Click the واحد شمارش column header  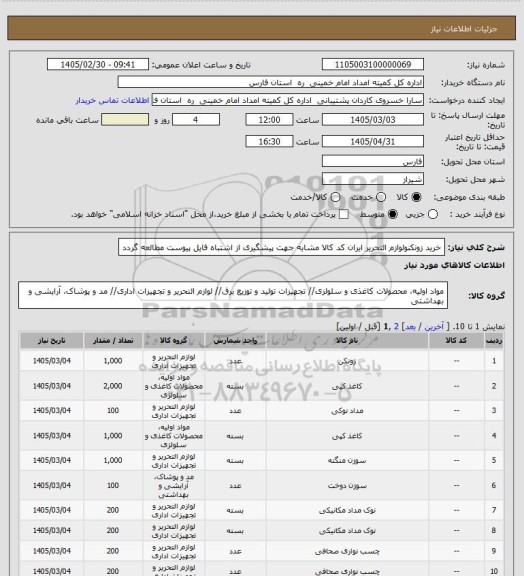tap(235, 341)
